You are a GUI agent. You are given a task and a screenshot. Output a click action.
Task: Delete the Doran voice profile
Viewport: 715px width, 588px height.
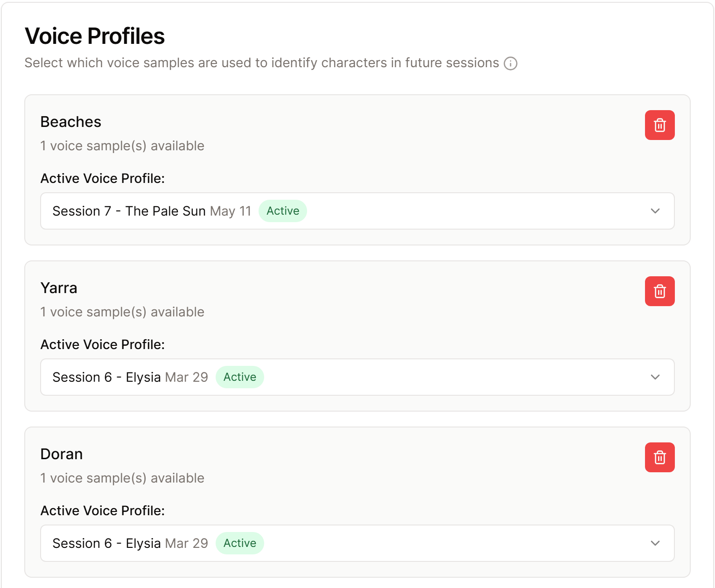click(659, 457)
